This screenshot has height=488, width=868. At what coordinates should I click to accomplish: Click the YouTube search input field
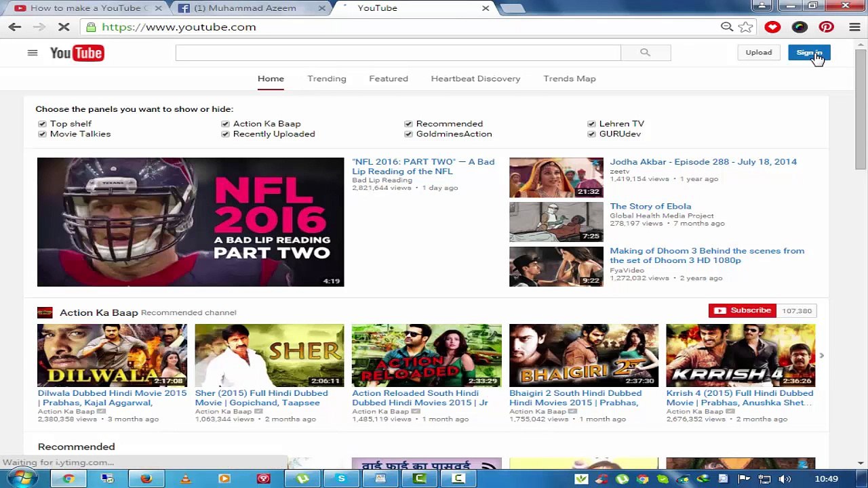pyautogui.click(x=398, y=52)
